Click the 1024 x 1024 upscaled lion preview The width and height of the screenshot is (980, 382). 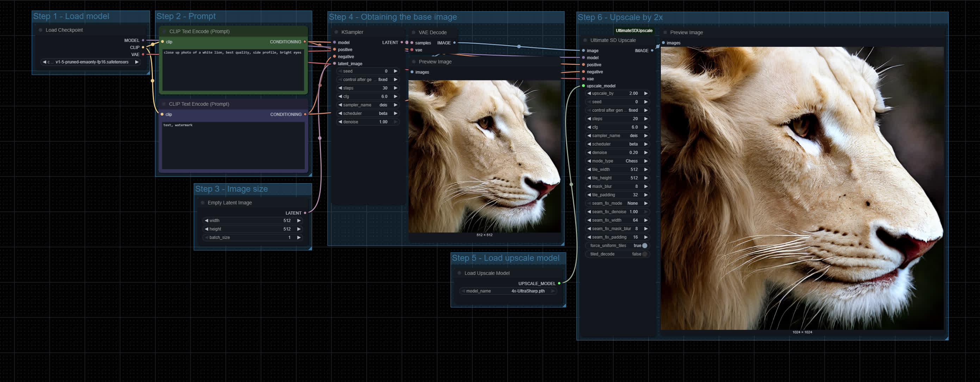coord(802,188)
